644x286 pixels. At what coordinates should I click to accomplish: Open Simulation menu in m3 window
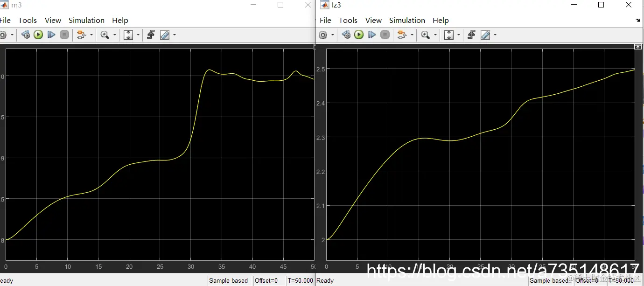click(86, 21)
